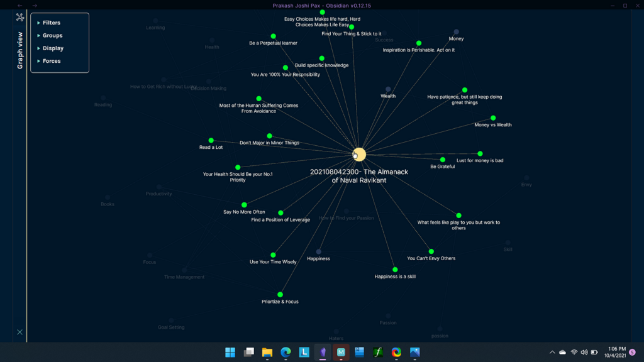Click the 'Most of the Human Suffering' node
Image resolution: width=644 pixels, height=362 pixels.
[x=258, y=99]
